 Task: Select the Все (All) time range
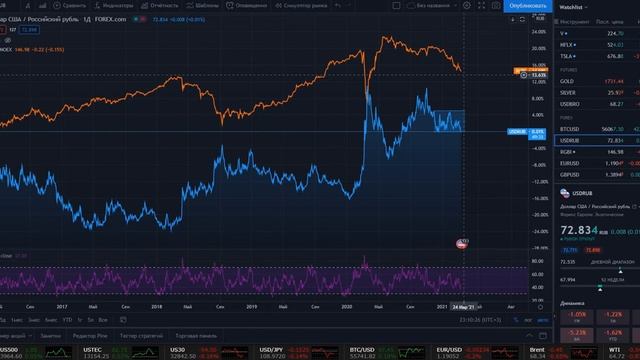(x=103, y=320)
